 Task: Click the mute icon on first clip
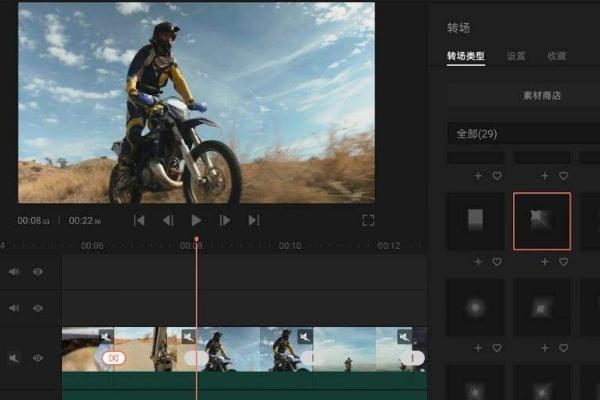pyautogui.click(x=106, y=336)
